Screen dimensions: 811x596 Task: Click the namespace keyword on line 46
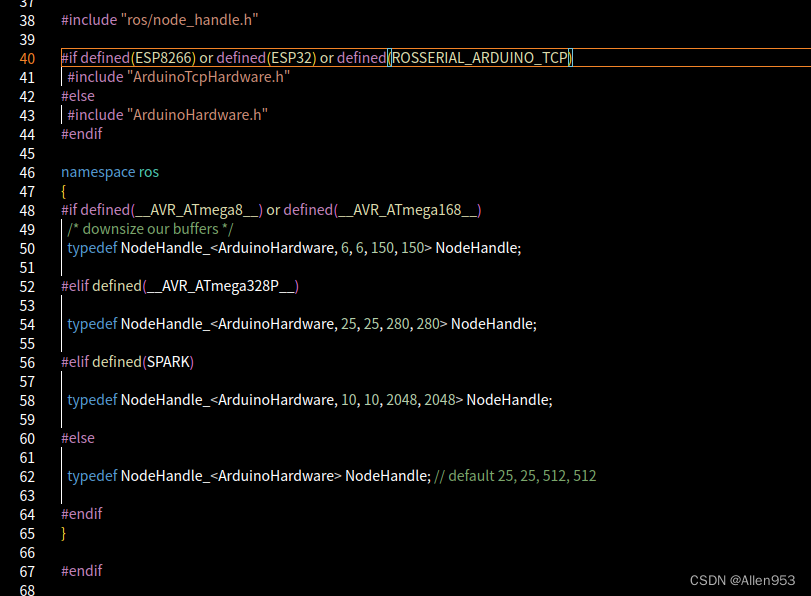97,171
